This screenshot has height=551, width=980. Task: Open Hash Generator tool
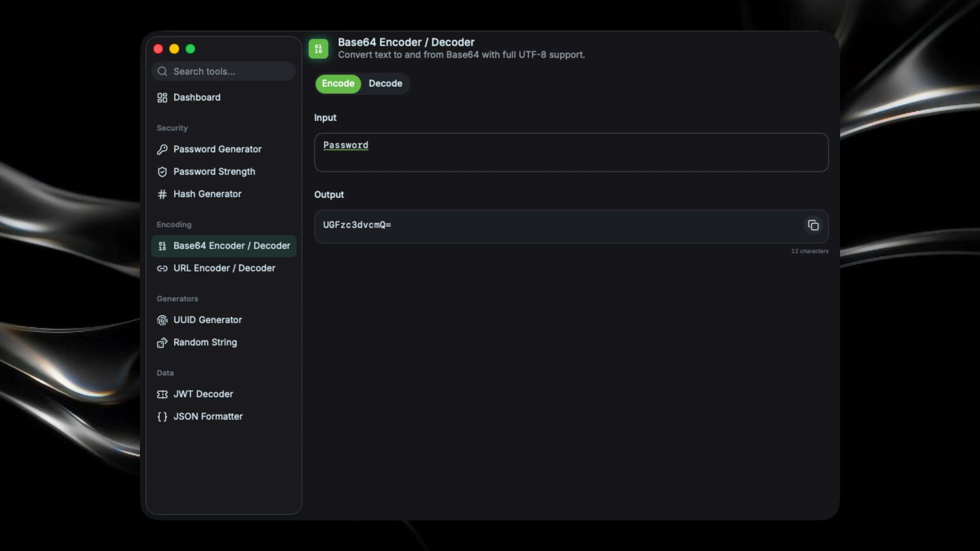(224, 194)
